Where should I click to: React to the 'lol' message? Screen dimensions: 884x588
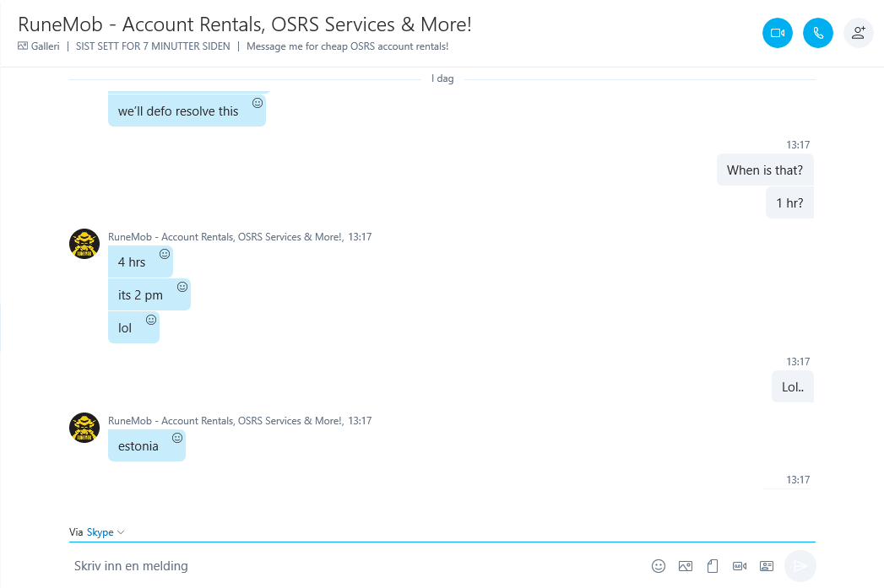coord(151,320)
